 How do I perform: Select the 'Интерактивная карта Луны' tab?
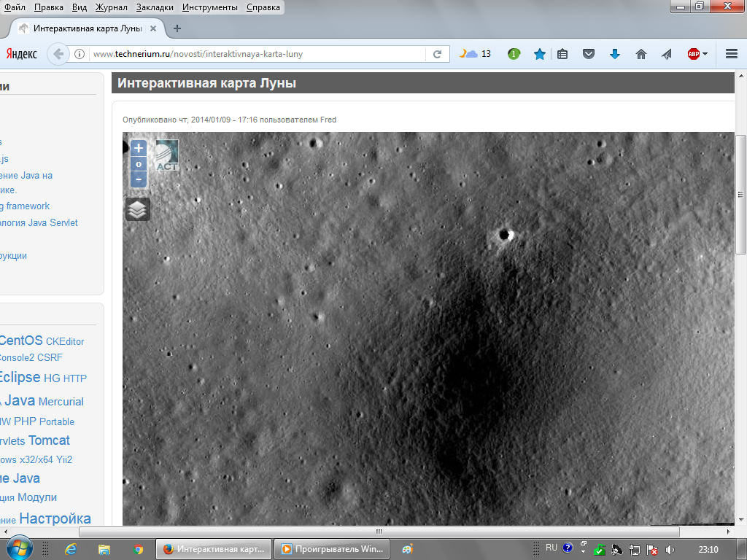point(88,28)
